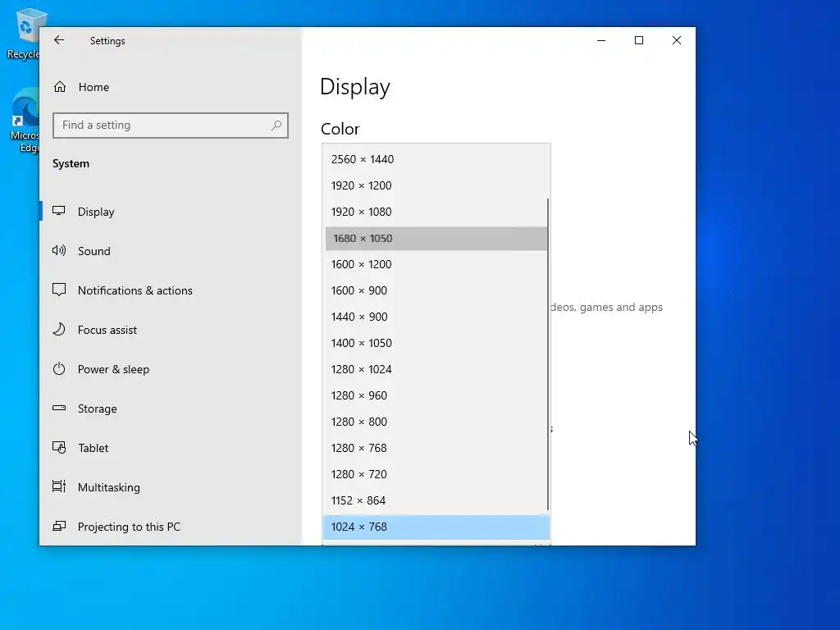Choose resolution 1680 × 1050
This screenshot has width=840, height=630.
[x=436, y=239]
